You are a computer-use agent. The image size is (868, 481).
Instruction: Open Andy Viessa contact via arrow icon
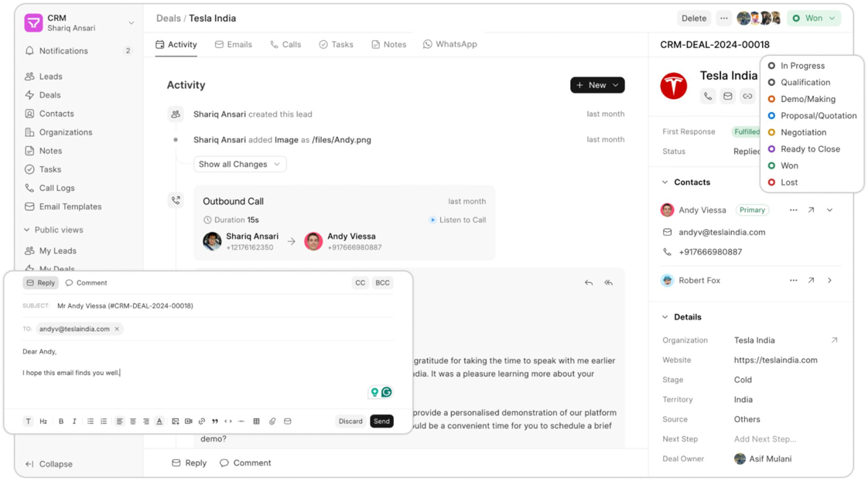tap(811, 210)
